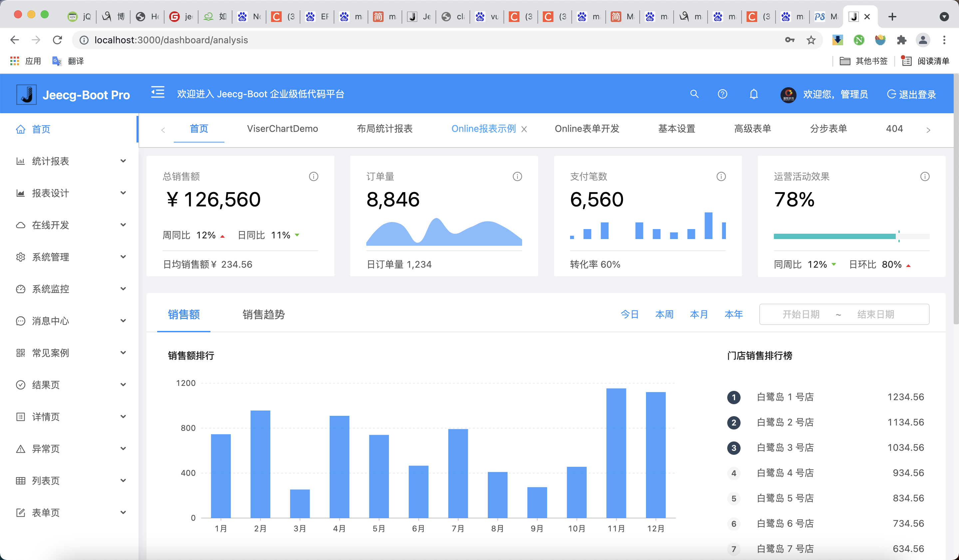Open the header search icon
The height and width of the screenshot is (560, 959).
click(x=694, y=94)
